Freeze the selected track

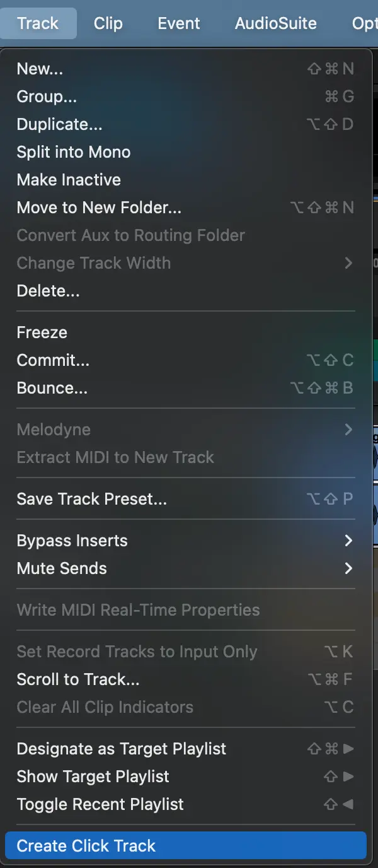42,332
